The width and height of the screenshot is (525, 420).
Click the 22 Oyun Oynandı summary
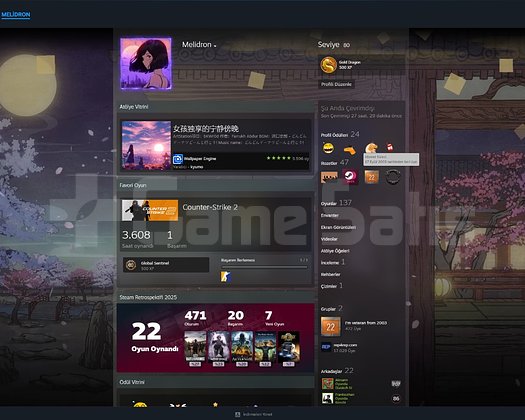click(x=154, y=337)
